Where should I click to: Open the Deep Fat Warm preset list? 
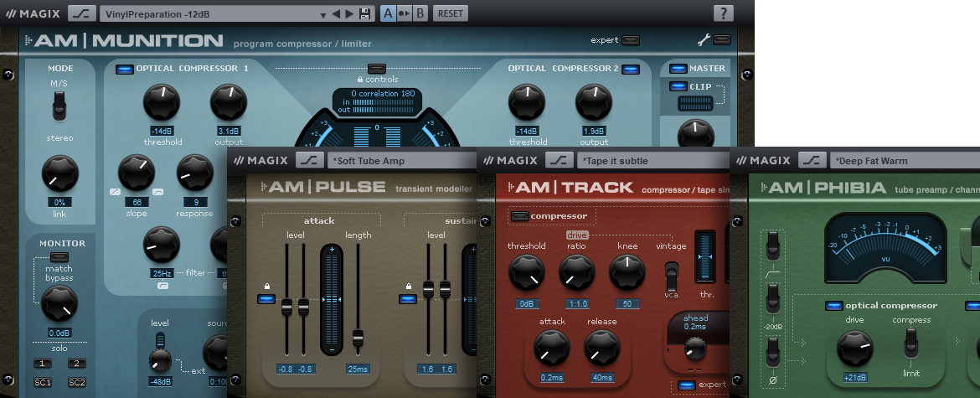point(905,161)
